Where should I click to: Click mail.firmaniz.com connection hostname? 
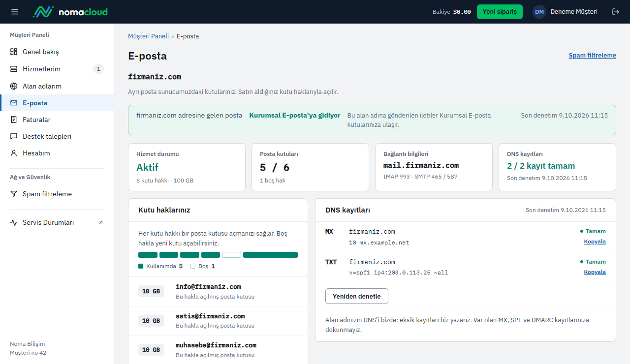421,165
